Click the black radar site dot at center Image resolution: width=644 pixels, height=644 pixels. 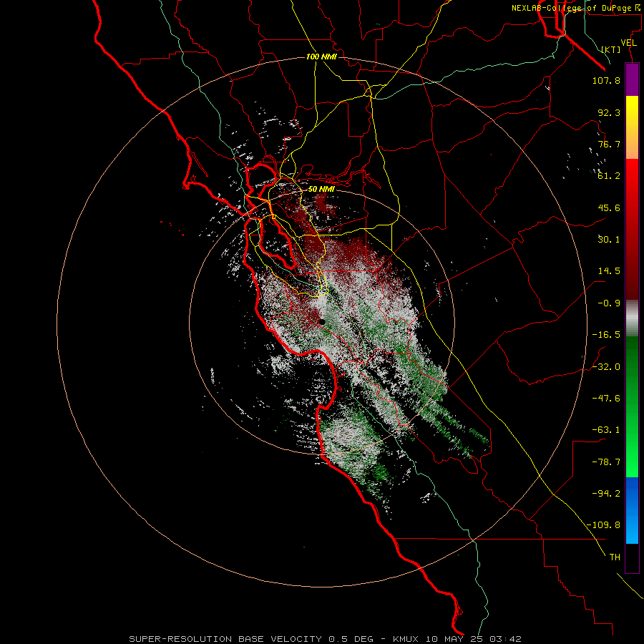point(322,323)
